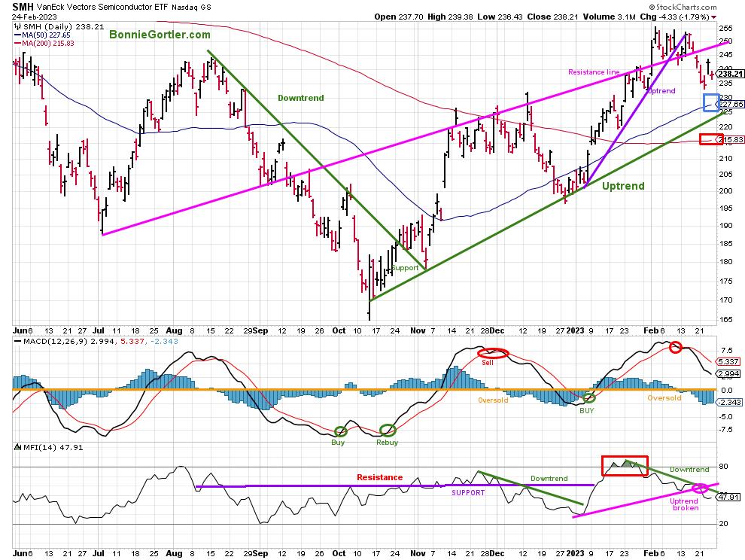Click the VanEck Vectors Semiconductor ETF title
Viewport: 745px width, 560px height.
click(x=102, y=7)
